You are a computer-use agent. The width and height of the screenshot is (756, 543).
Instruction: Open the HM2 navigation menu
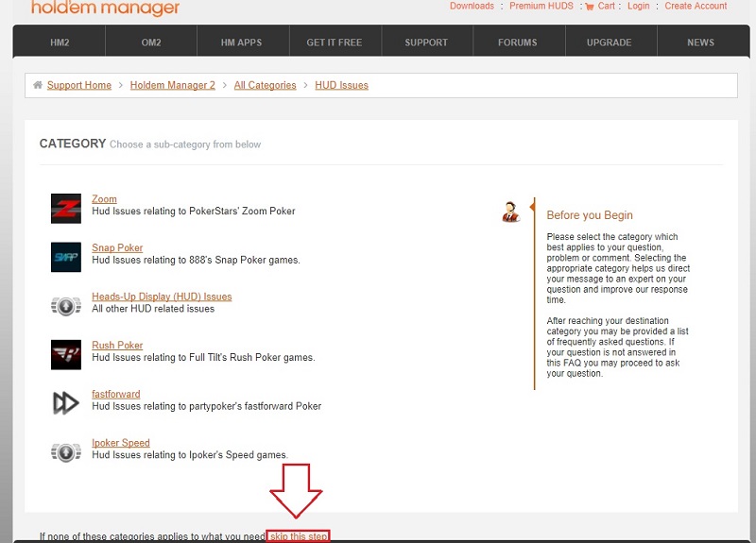[x=59, y=42]
